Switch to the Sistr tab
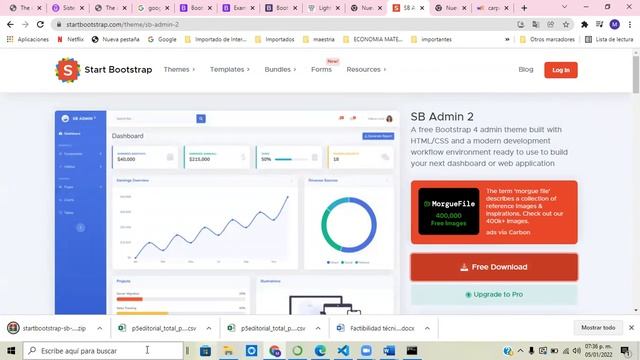The width and height of the screenshot is (640, 360). (x=69, y=8)
